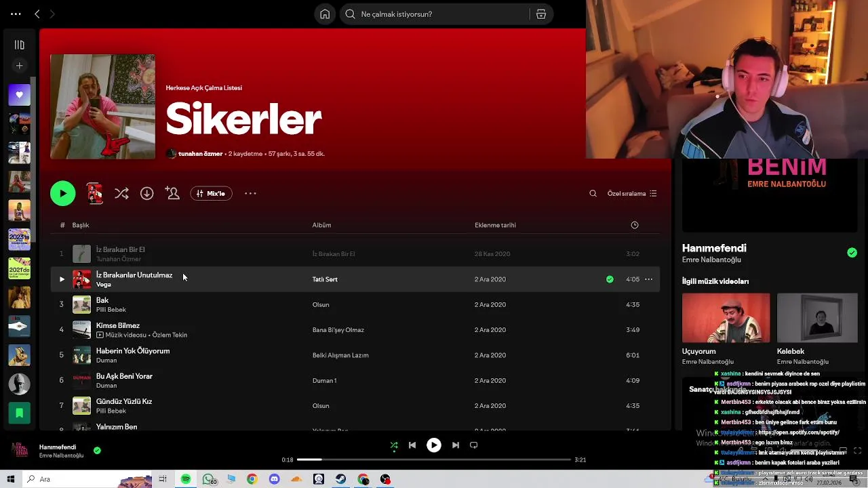Toggle repeat in the player bar
The image size is (868, 488).
click(x=474, y=445)
